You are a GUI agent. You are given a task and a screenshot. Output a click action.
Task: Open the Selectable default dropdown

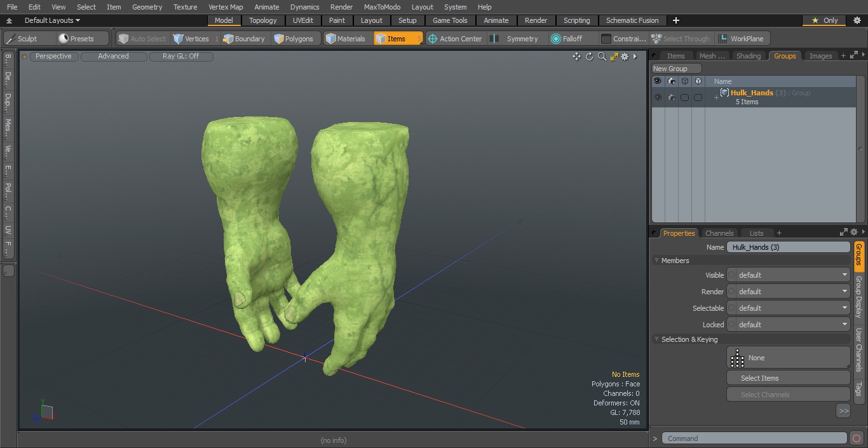789,308
